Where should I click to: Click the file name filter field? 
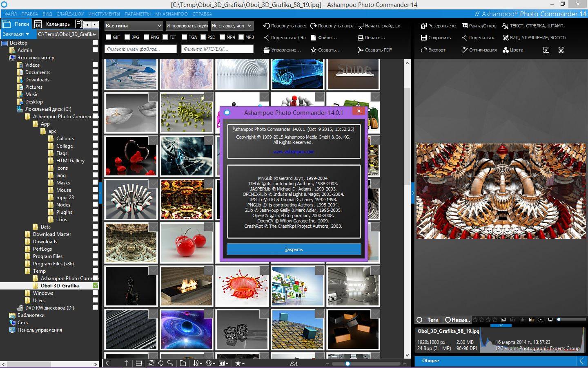click(140, 49)
